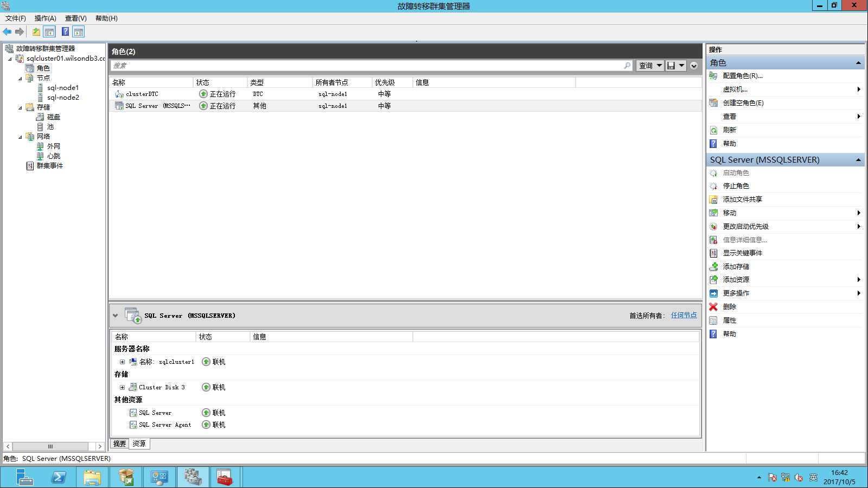The width and height of the screenshot is (868, 488).
Task: Expand the round chevron next to save query
Action: (x=693, y=66)
